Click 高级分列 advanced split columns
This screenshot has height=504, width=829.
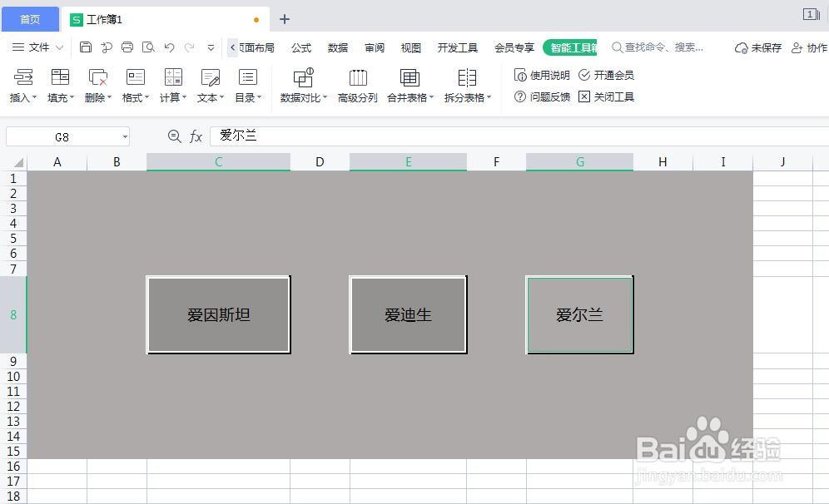358,86
